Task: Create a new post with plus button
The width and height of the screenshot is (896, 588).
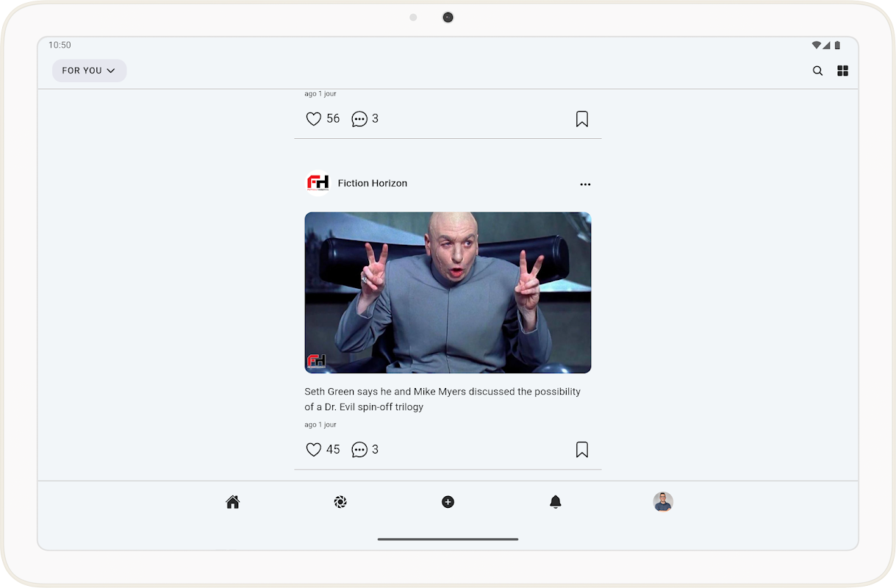Action: [x=448, y=502]
